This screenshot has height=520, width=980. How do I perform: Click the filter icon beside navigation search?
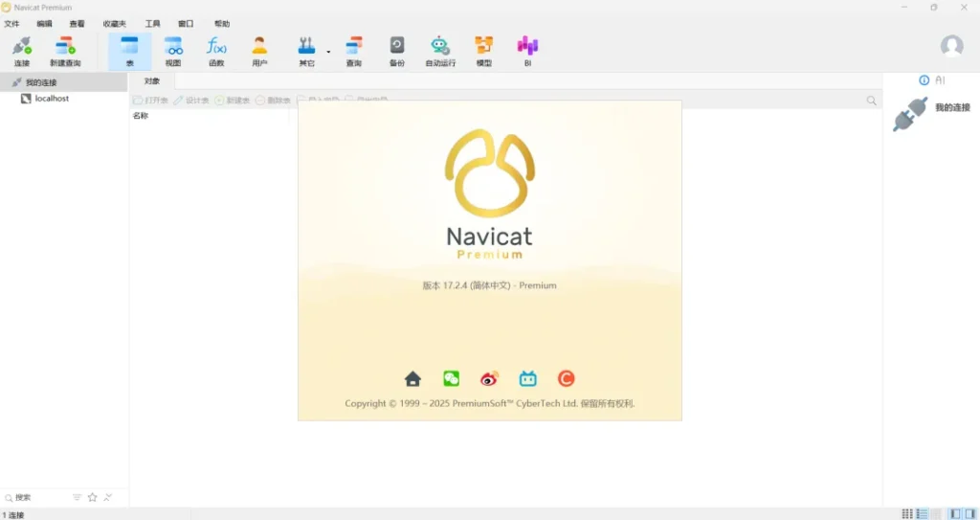point(77,497)
